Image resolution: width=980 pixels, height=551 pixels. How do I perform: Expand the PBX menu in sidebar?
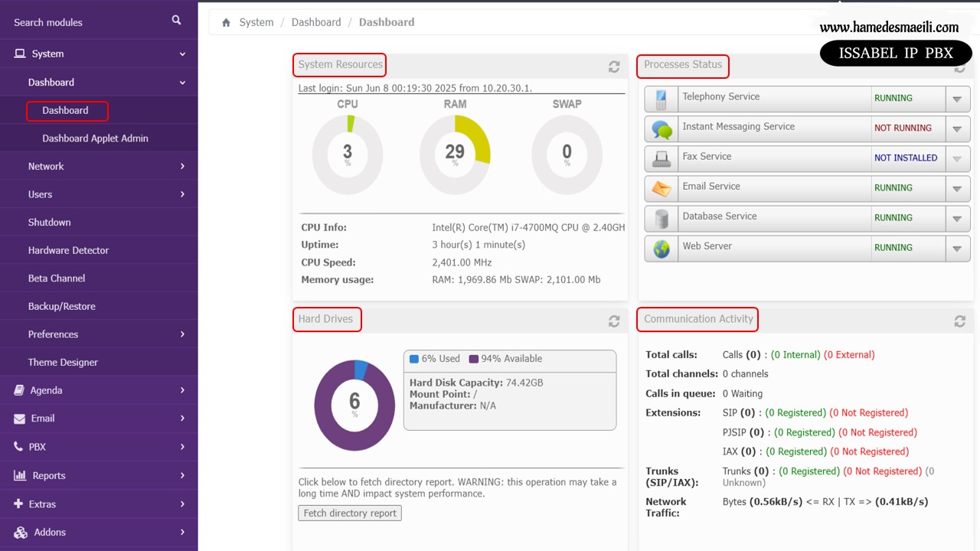point(99,447)
